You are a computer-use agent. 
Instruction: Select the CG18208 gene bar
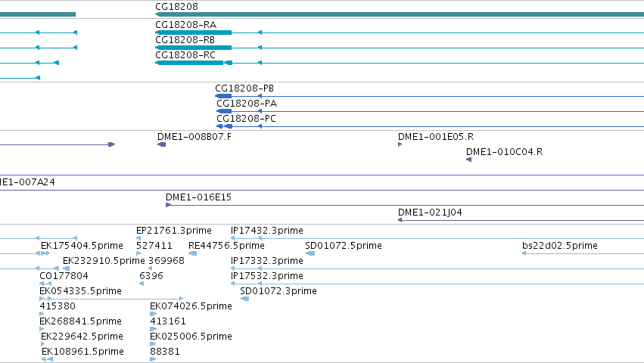(400, 14)
